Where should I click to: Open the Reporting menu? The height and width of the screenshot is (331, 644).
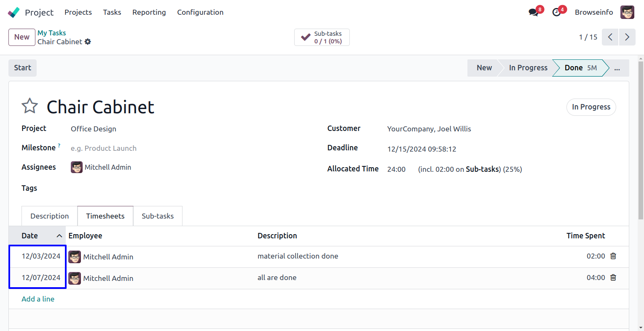[149, 12]
